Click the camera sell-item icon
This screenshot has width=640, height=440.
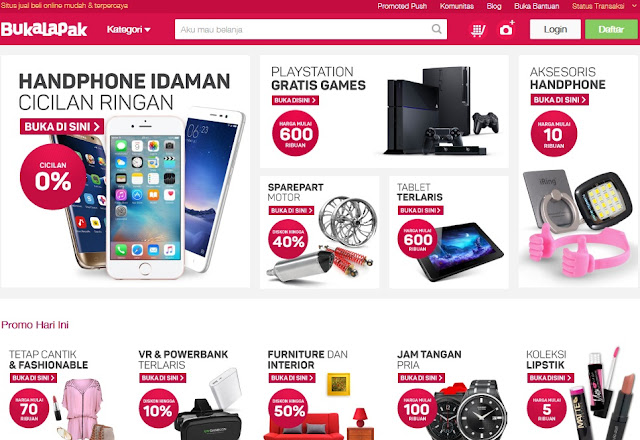pos(507,29)
